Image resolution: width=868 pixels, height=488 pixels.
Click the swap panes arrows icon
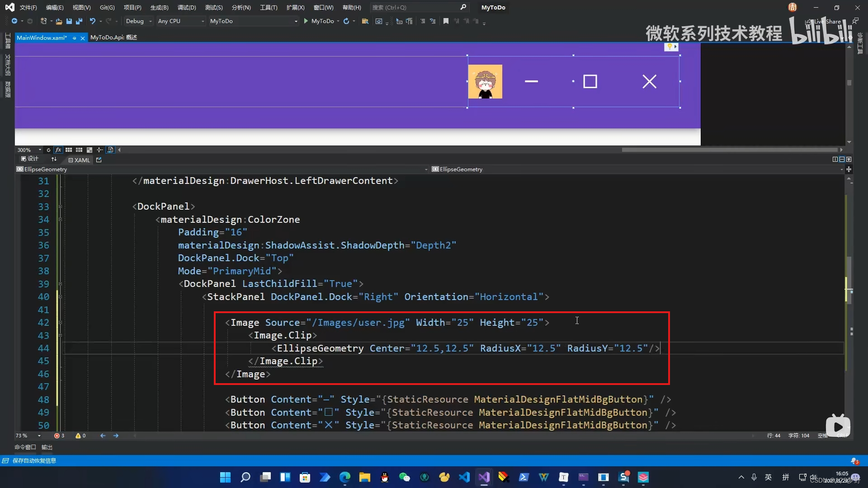[54, 160]
